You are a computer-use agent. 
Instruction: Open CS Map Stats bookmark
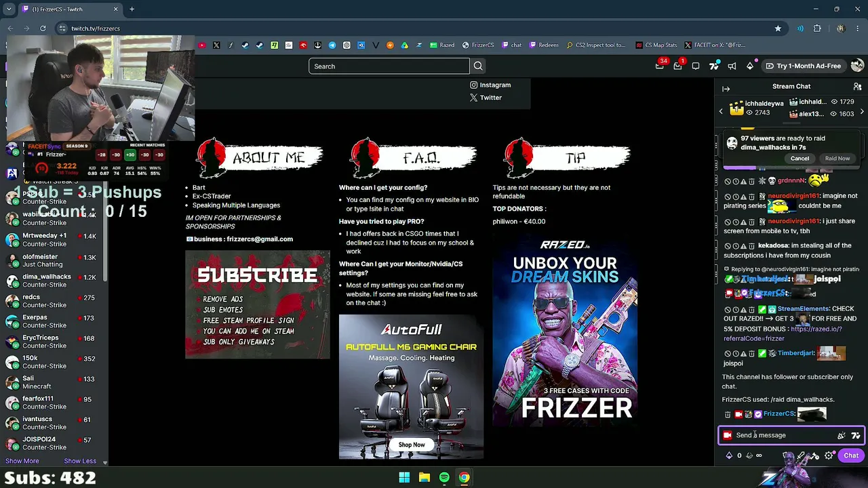click(656, 45)
